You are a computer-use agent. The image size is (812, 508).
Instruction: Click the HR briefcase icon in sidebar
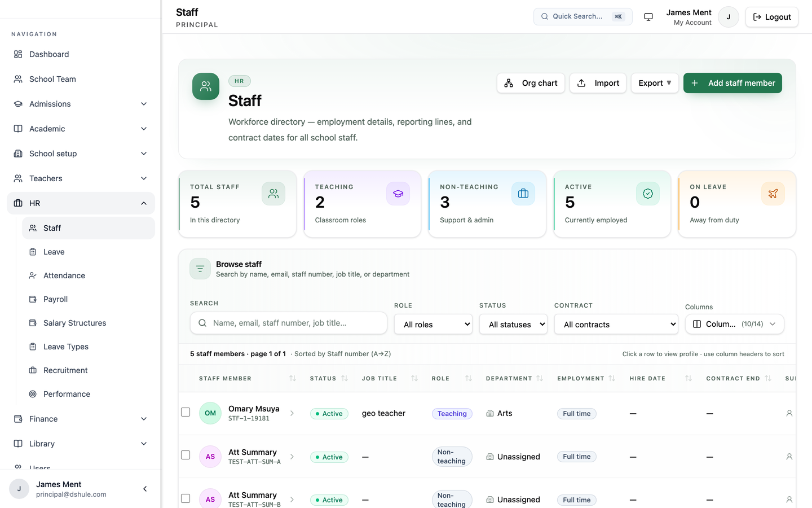pyautogui.click(x=18, y=203)
